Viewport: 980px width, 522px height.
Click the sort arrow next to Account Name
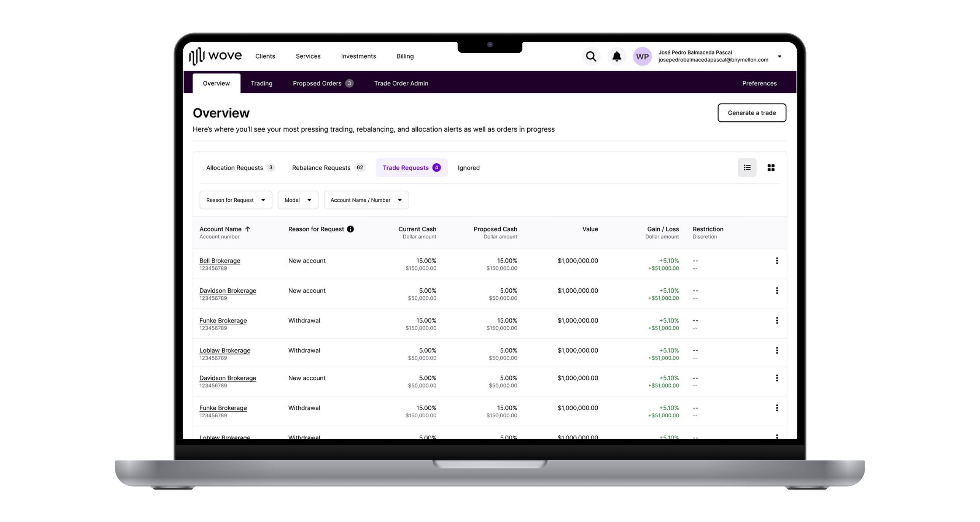click(248, 229)
